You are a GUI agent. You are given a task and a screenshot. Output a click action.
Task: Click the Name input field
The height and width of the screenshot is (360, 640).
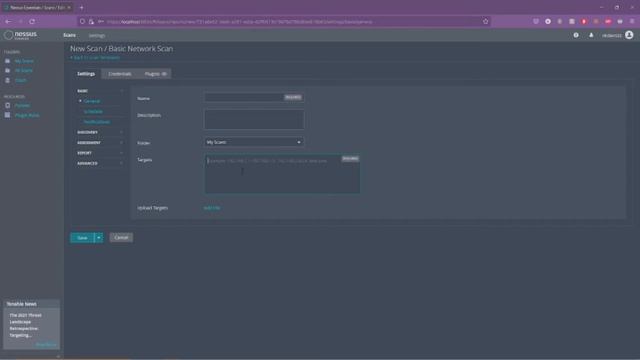pyautogui.click(x=254, y=97)
